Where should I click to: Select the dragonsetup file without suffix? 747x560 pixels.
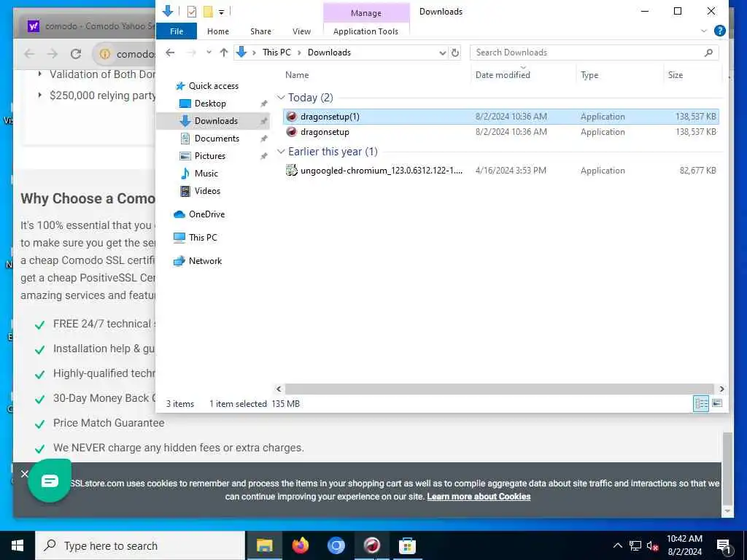tap(500, 132)
